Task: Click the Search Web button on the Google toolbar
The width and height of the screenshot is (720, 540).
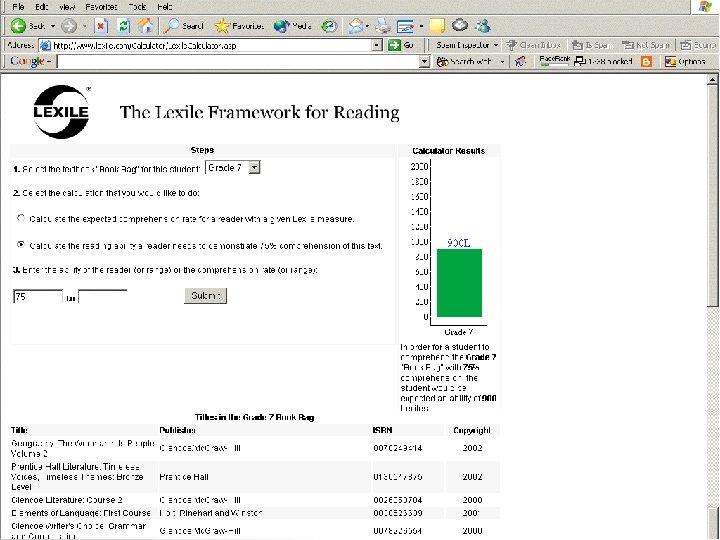Action: tap(464, 61)
